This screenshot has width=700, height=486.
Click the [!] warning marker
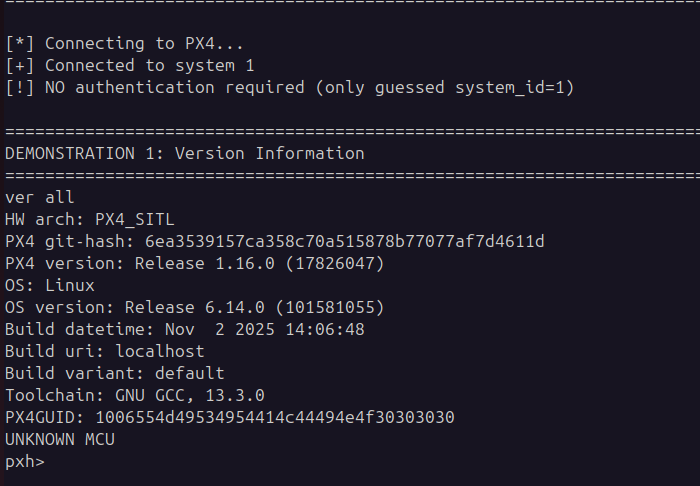click(20, 87)
